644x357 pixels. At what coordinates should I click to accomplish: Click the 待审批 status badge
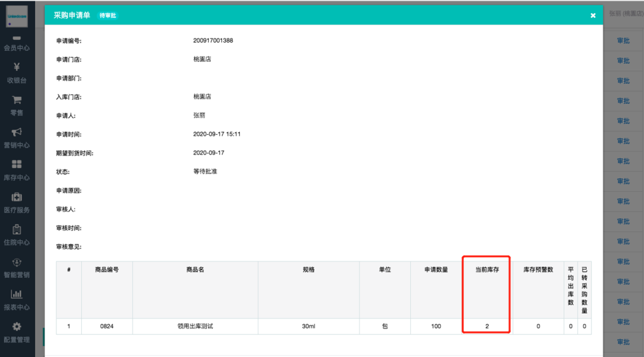(107, 15)
